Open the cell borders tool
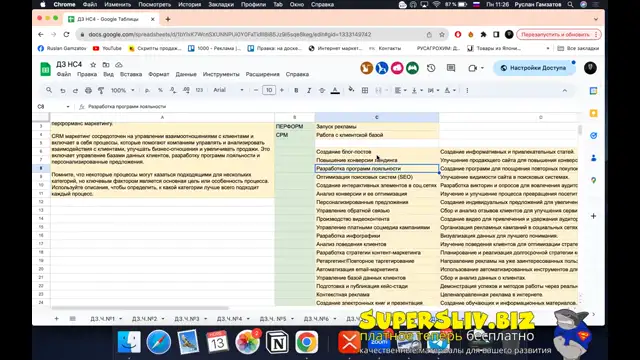Screen dimensions: 640x360 [x=365, y=90]
